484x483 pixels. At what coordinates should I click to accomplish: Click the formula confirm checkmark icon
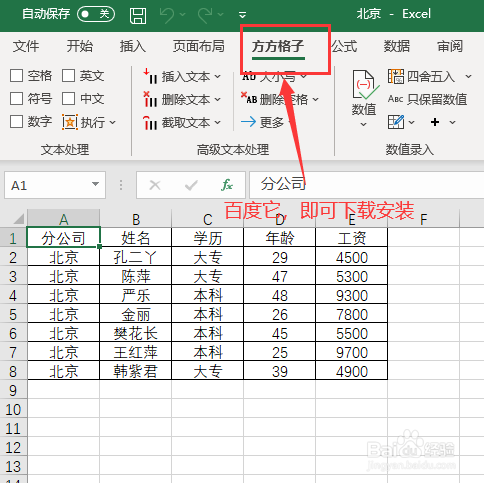point(191,185)
